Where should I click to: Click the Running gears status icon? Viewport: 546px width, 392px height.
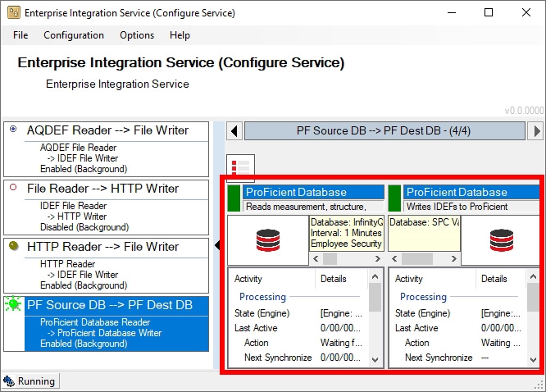coord(9,381)
